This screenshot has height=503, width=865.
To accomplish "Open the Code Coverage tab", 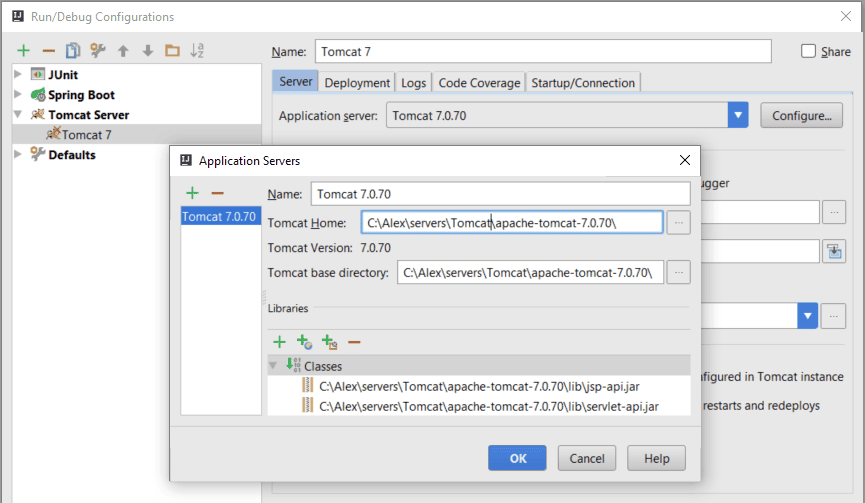I will (479, 83).
